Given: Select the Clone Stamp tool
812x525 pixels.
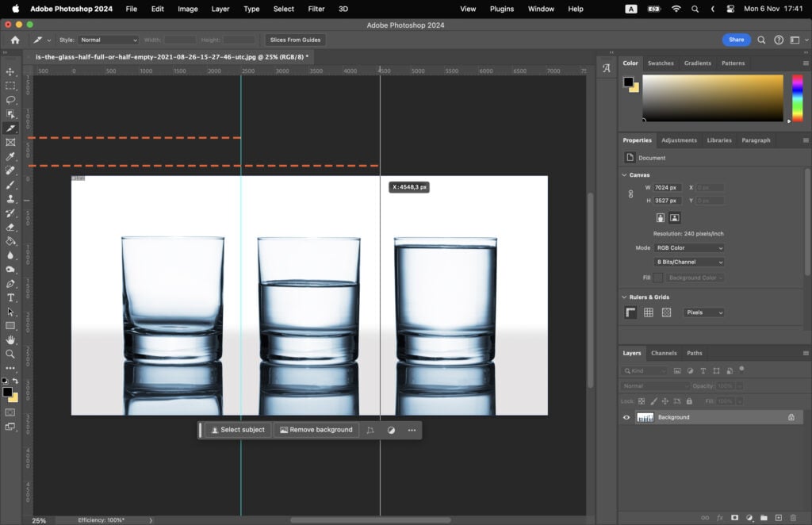Looking at the screenshot, I should point(10,200).
